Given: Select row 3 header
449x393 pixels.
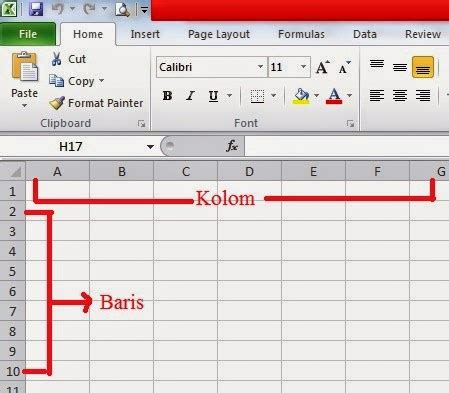Looking at the screenshot, I should point(13,231).
